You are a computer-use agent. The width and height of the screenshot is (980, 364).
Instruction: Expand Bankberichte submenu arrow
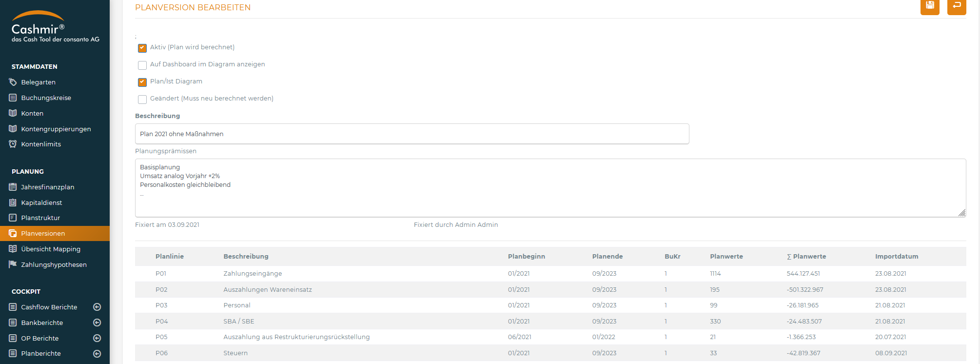[97, 323]
